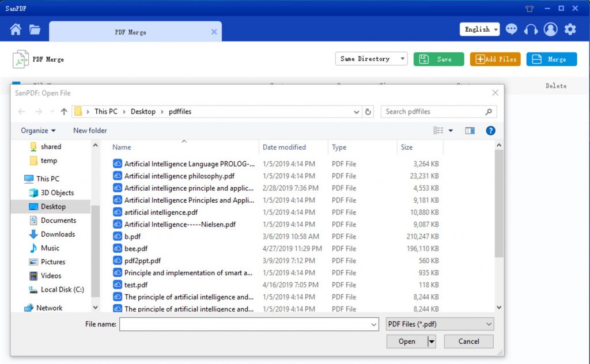Expand the PDF Files (*.pdf) filter dropdown
The height and width of the screenshot is (364, 590).
(x=440, y=324)
